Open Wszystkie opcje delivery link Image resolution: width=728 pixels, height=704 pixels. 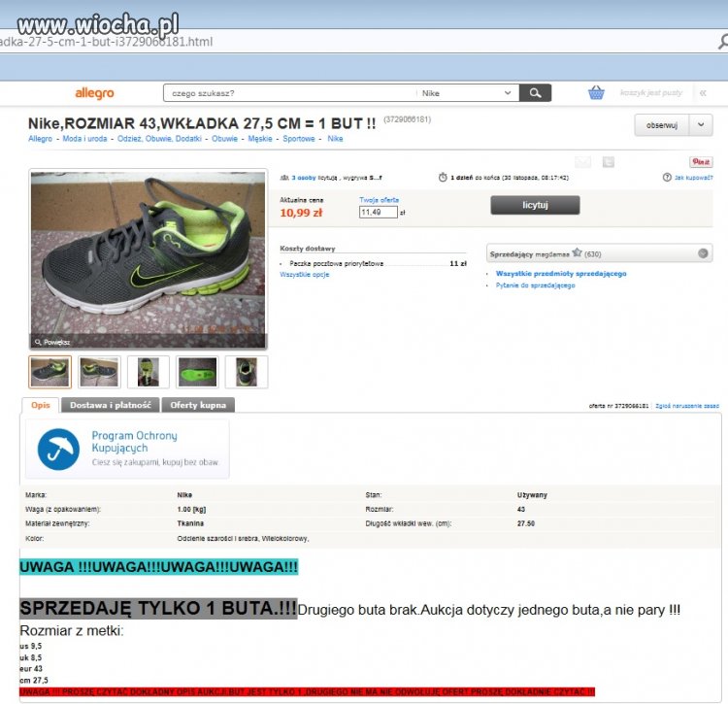(305, 275)
